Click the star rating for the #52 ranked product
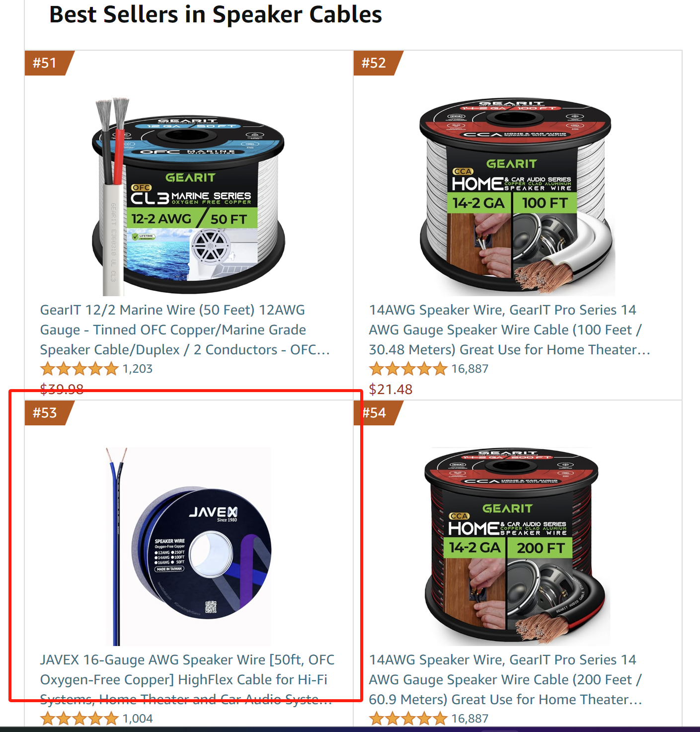700x732 pixels. tap(408, 369)
